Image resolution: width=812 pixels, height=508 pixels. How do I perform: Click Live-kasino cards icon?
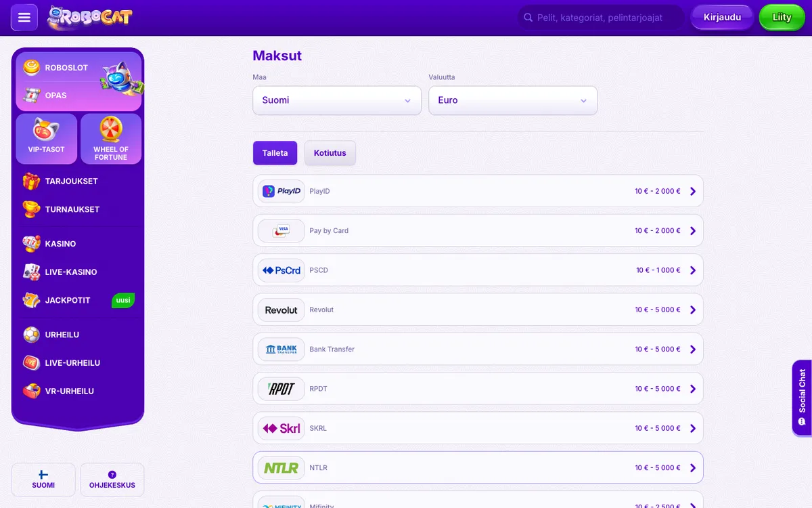[x=31, y=272]
